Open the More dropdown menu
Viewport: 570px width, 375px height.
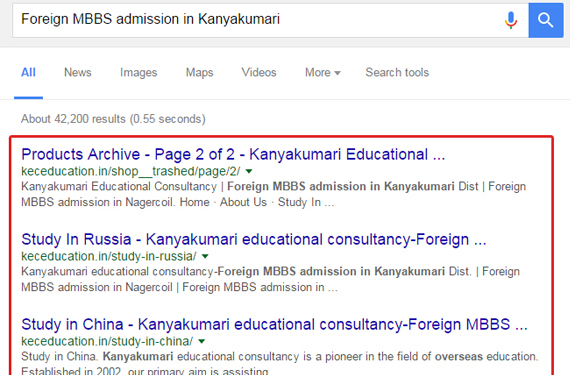click(322, 72)
